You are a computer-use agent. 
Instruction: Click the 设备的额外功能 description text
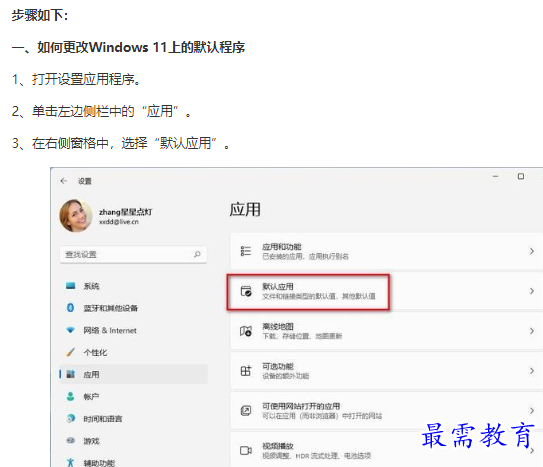coord(286,376)
